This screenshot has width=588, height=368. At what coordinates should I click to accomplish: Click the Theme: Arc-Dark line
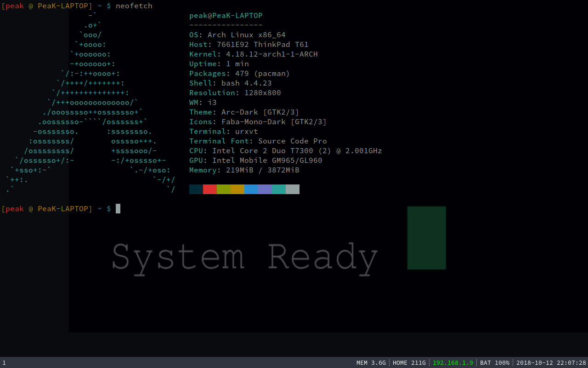244,112
